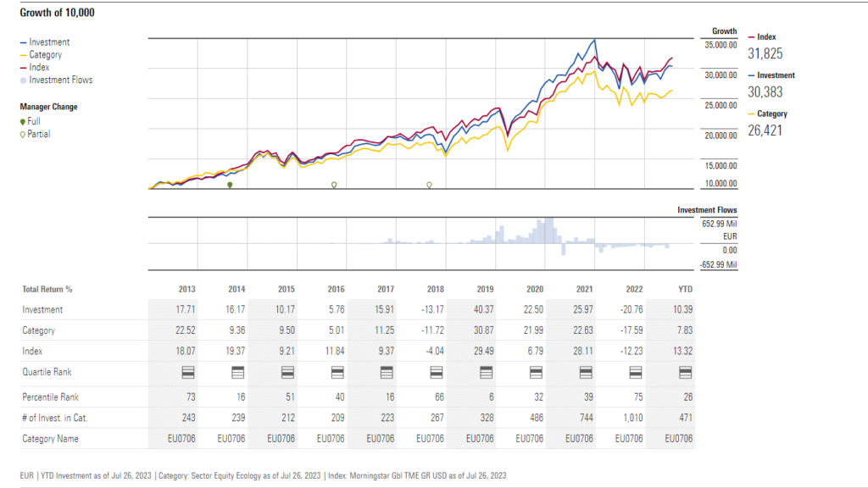Click the red Index swatch beside 31,825

click(751, 37)
